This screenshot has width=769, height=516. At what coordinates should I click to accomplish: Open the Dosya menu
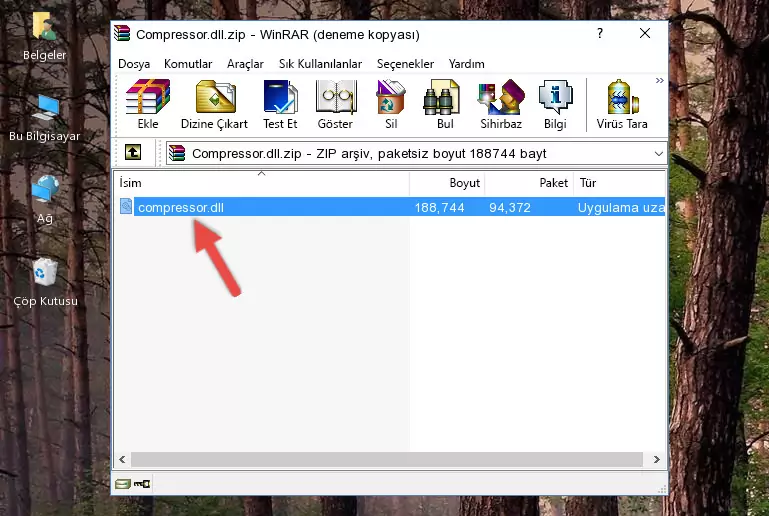click(134, 64)
